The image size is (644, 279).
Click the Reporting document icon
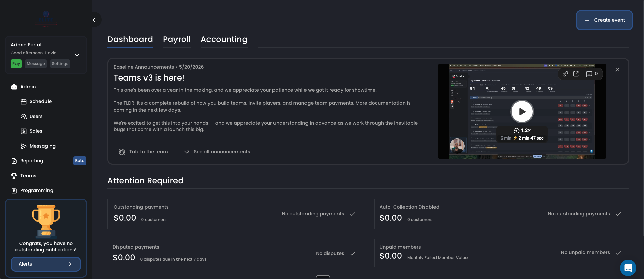(14, 161)
